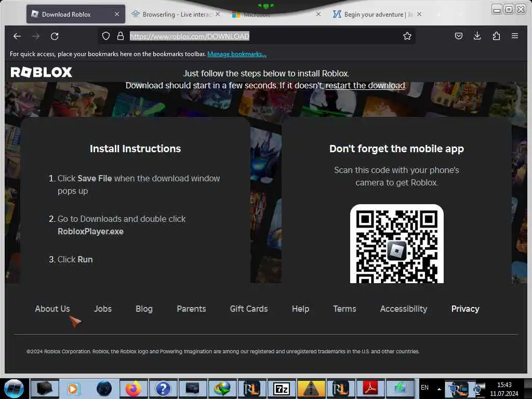The image size is (532, 399).
Task: Close the Download Roblox tab
Action: pyautogui.click(x=117, y=14)
